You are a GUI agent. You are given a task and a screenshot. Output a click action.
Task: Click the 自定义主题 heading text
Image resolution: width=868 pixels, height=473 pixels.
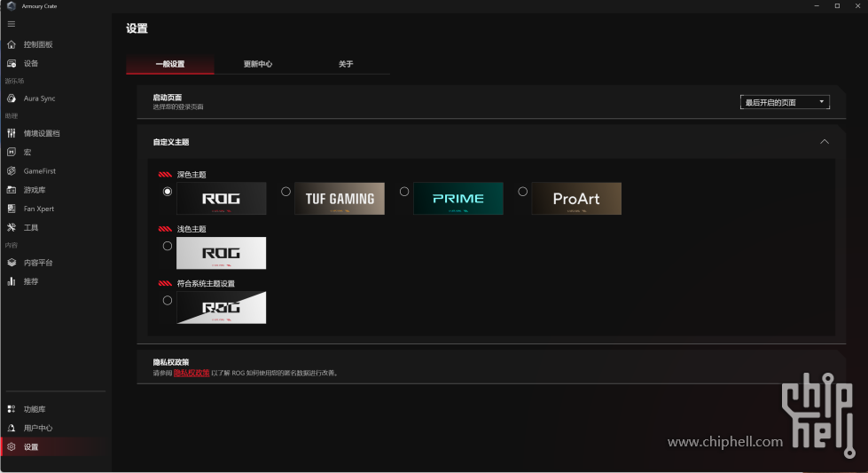pos(171,142)
